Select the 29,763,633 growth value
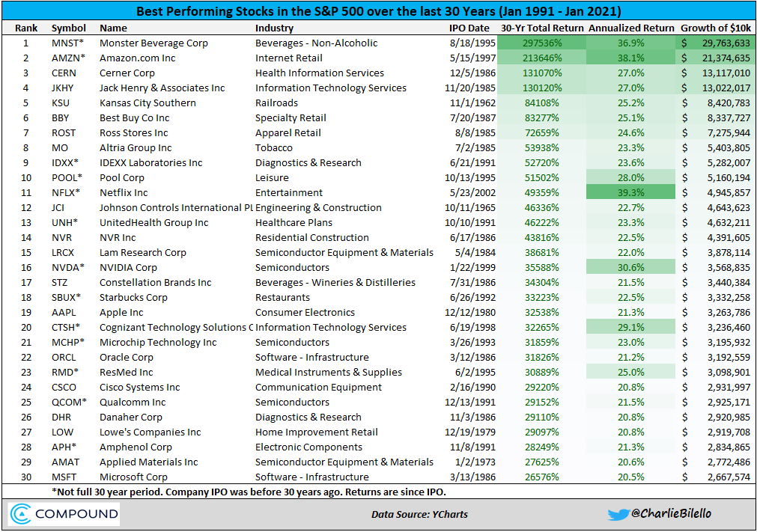The height and width of the screenshot is (532, 757). [x=726, y=43]
